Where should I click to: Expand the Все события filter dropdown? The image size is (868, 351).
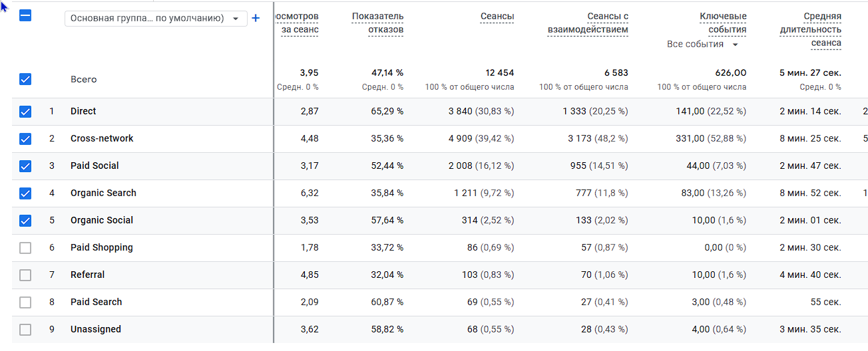(703, 45)
